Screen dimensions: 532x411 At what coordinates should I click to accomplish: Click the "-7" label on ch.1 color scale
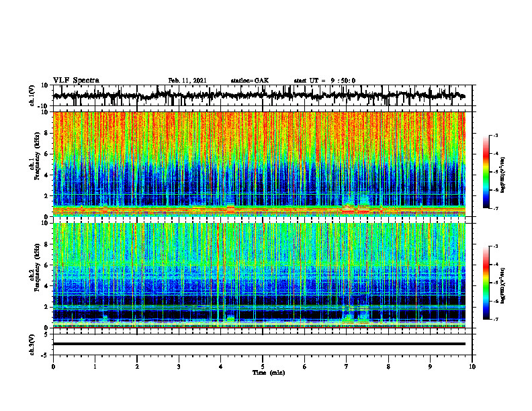click(496, 208)
